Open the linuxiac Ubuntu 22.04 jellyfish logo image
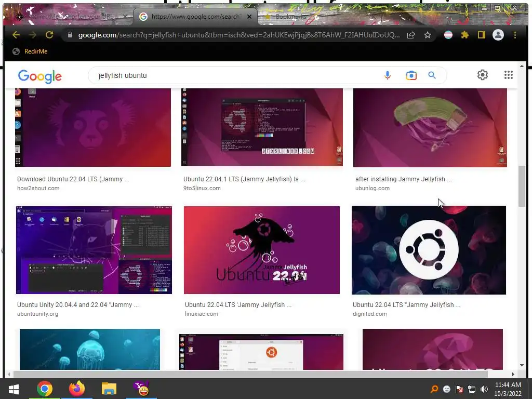The width and height of the screenshot is (532, 399). tap(262, 250)
